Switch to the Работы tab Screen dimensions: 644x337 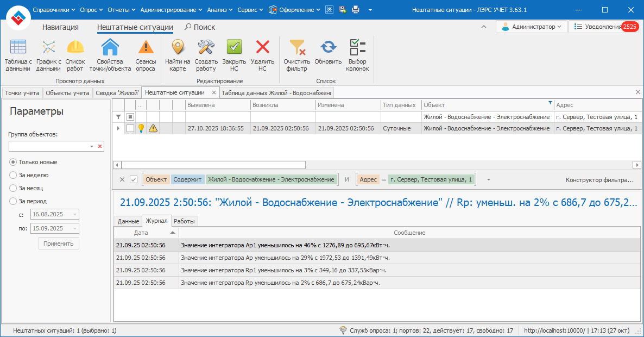185,221
